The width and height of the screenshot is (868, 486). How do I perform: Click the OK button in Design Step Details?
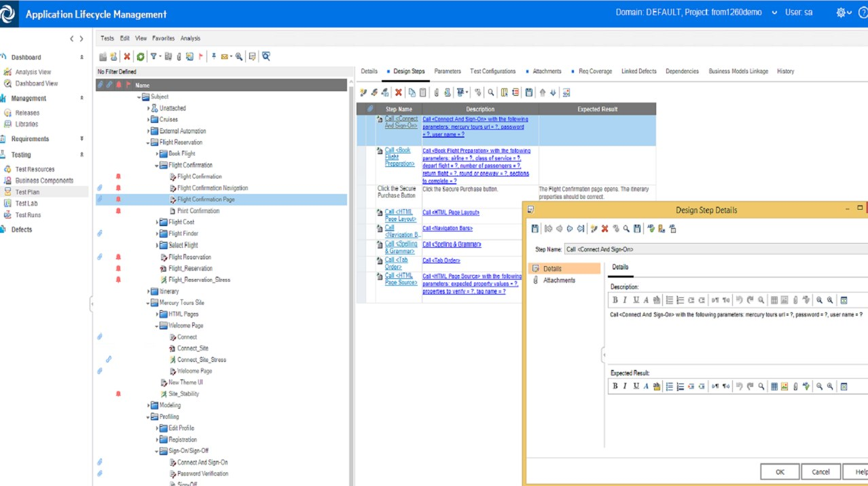pos(779,471)
